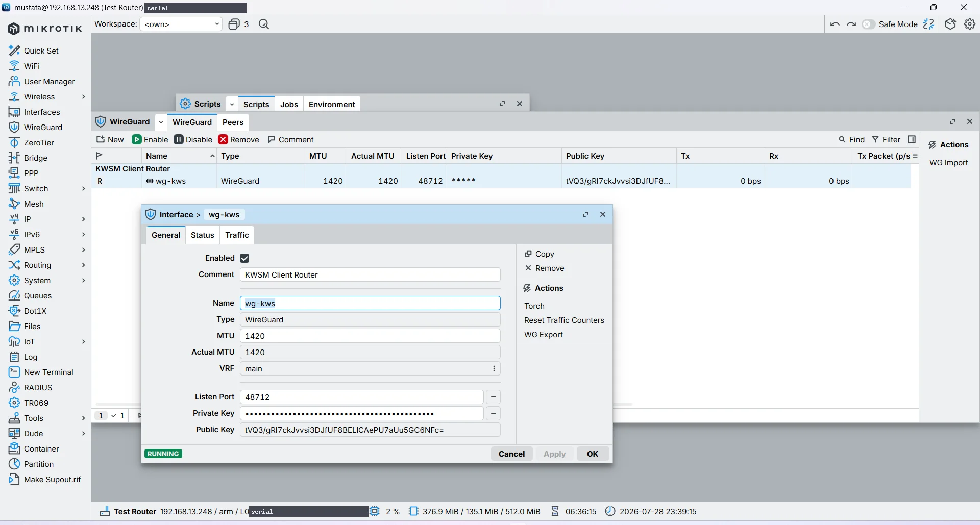Click Cancel in the interface dialog
This screenshot has width=980, height=525.
[x=511, y=454]
